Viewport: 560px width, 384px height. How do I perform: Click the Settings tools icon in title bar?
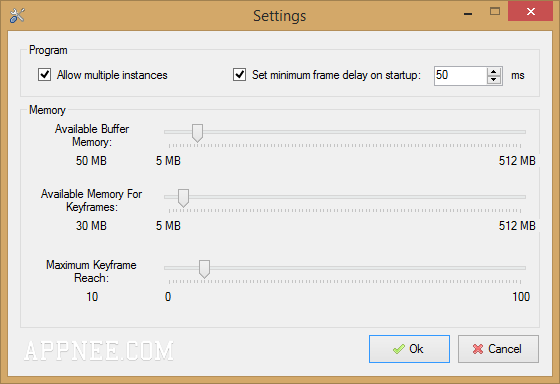[x=17, y=15]
